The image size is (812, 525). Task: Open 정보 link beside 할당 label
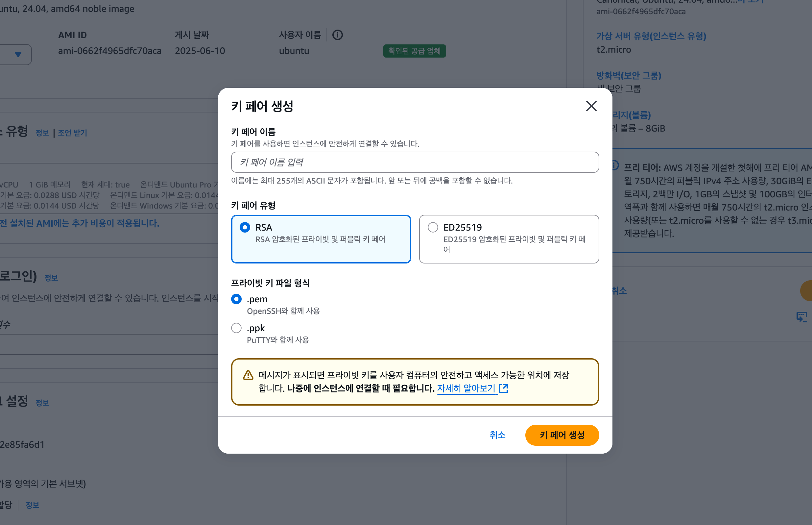tap(32, 505)
